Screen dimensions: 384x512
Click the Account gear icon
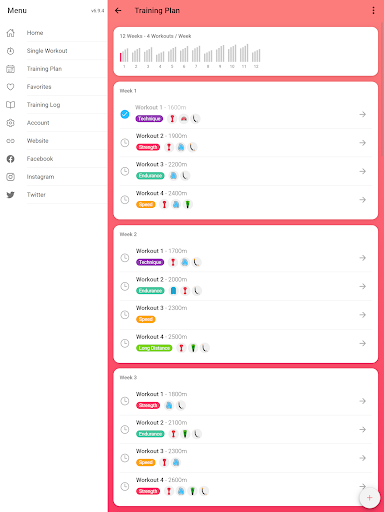pos(11,123)
